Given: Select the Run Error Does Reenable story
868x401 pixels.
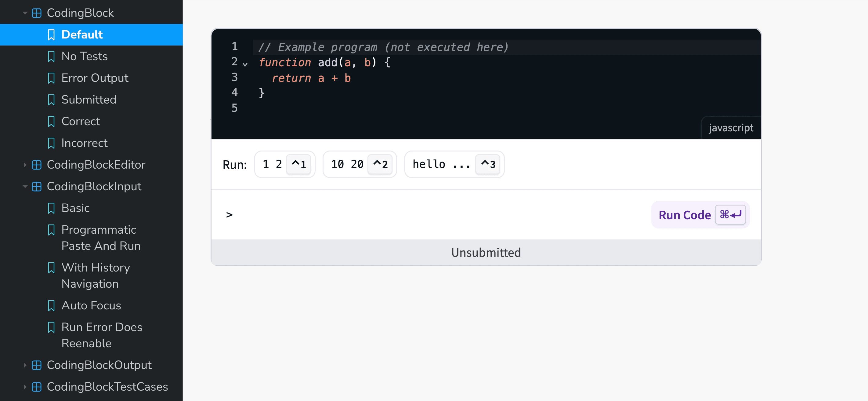Looking at the screenshot, I should (x=102, y=335).
